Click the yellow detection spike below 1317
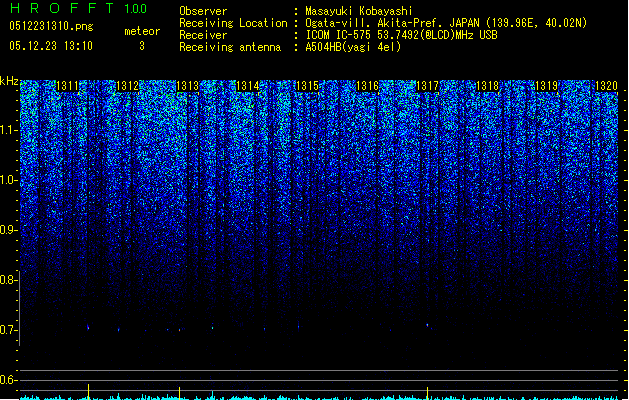This screenshot has height=400, width=629. (428, 393)
